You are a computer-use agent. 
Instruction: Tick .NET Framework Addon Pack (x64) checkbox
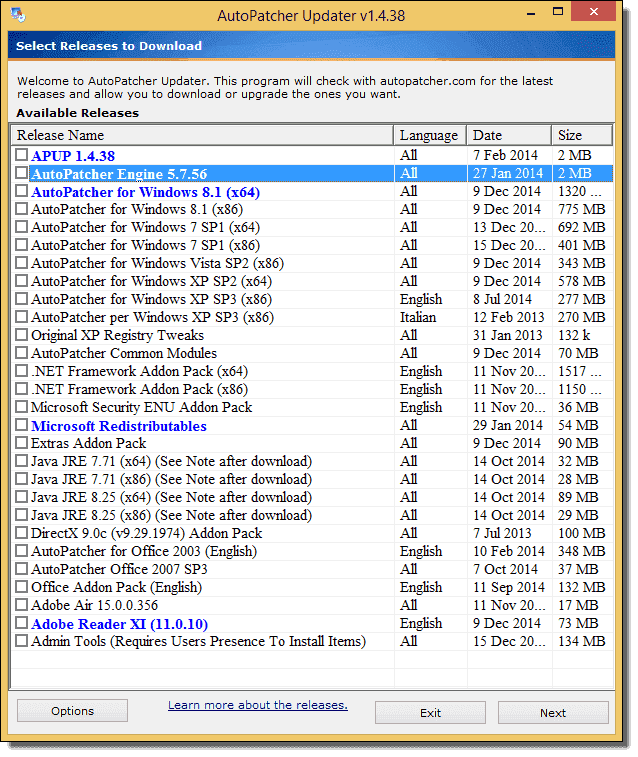pyautogui.click(x=21, y=371)
